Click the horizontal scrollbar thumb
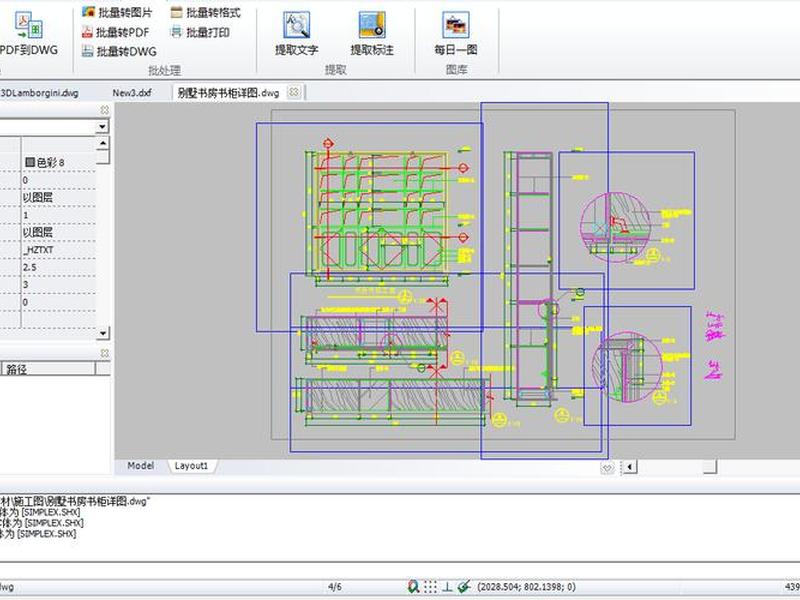 [710, 466]
